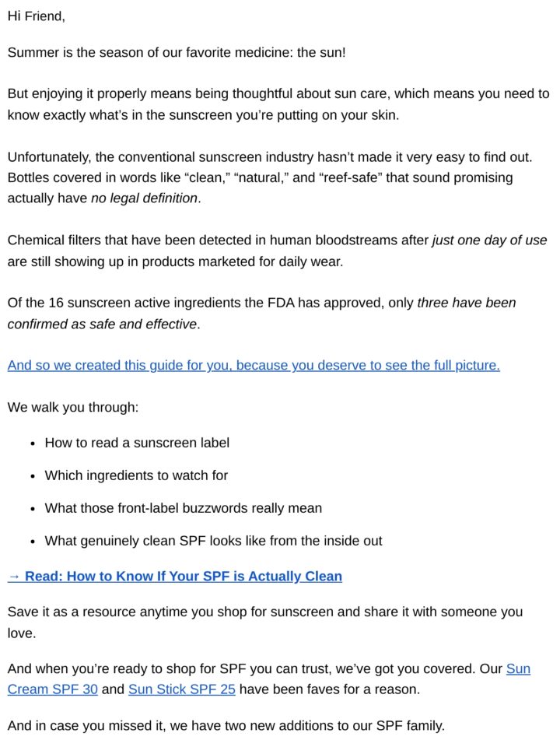560x747 pixels.
Task: Open the Sun Cream SPF 30 product link
Action: pyautogui.click(x=52, y=689)
